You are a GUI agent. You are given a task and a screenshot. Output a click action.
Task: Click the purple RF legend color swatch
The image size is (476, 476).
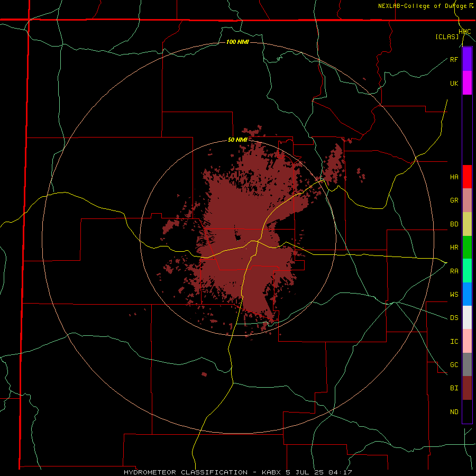coord(467,59)
